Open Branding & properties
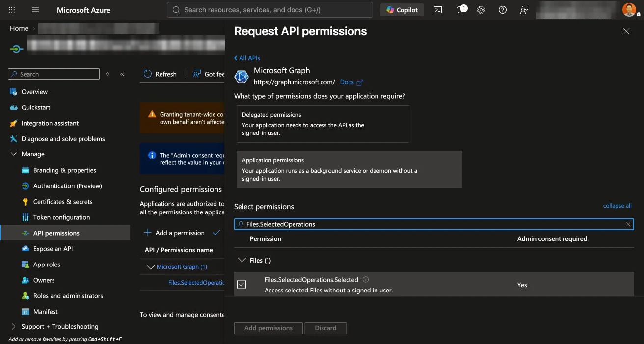Image resolution: width=644 pixels, height=344 pixels. 65,170
